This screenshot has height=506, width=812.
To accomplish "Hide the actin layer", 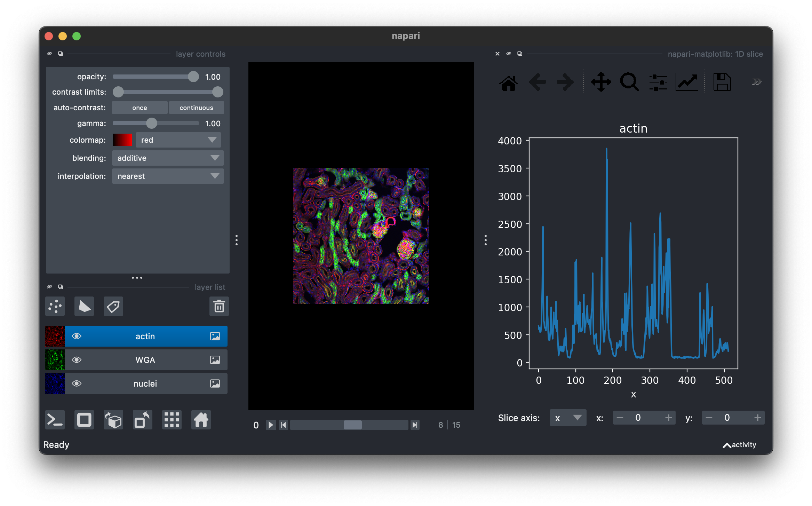I will click(77, 336).
